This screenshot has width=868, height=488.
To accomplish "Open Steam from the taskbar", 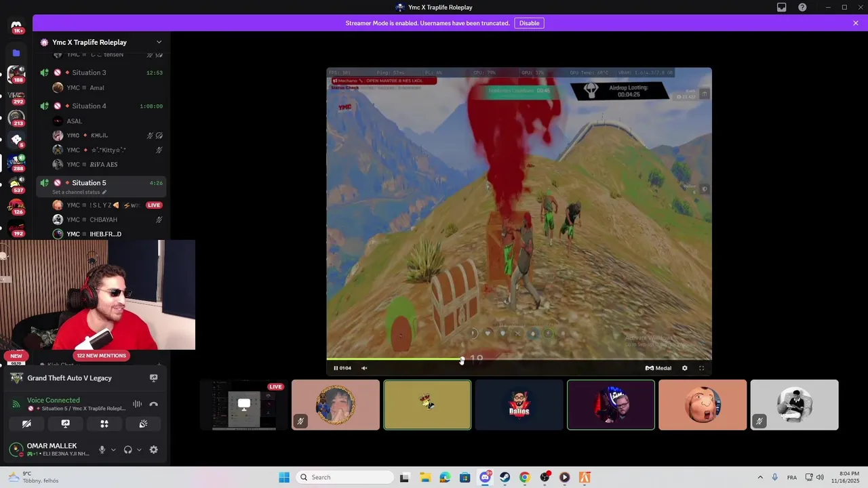I will click(505, 477).
